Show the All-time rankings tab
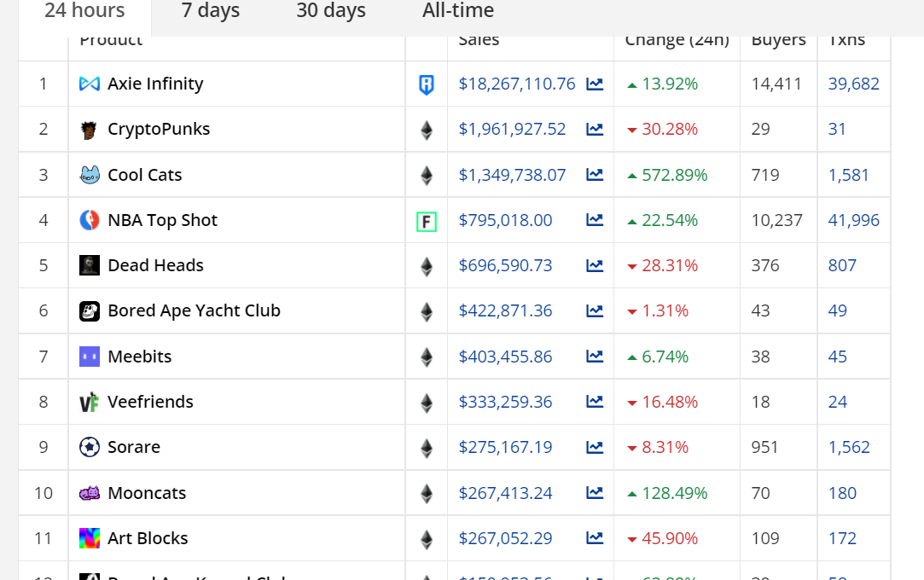Viewport: 924px width, 580px height. (x=458, y=11)
